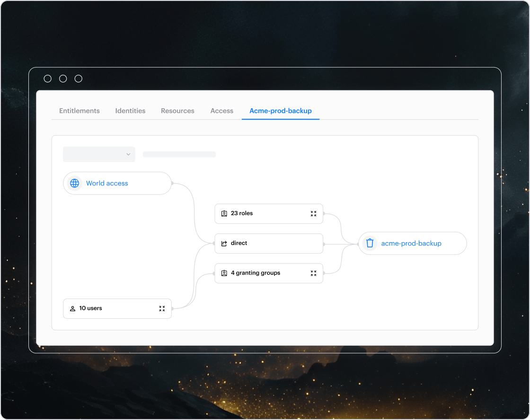Click the trash bucket icon for acme-prod-backup
The width and height of the screenshot is (530, 420).
370,243
